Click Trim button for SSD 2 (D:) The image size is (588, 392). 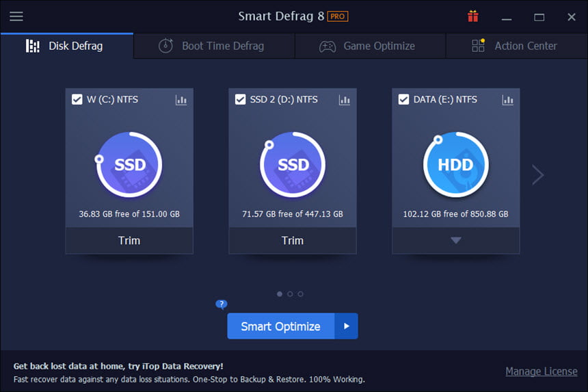(x=293, y=240)
